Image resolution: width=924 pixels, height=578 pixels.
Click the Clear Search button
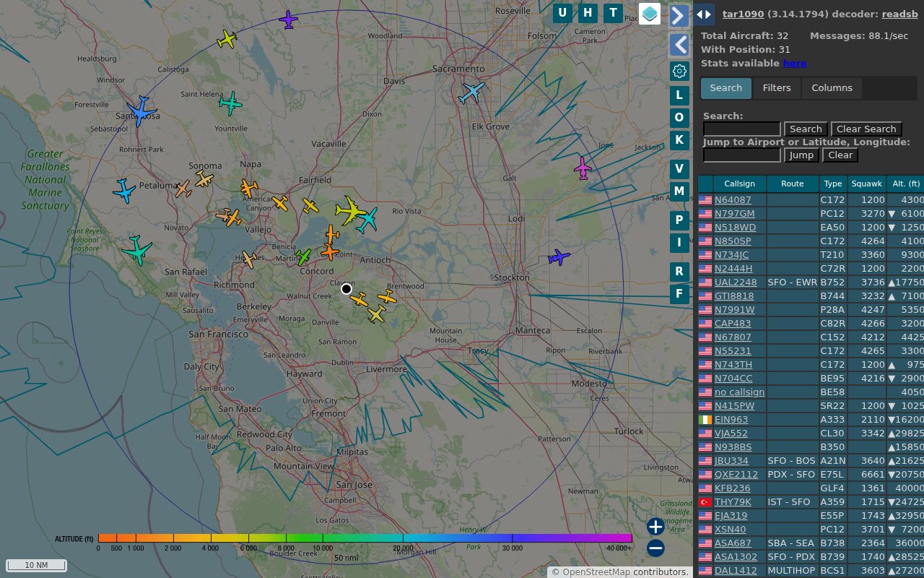point(866,129)
